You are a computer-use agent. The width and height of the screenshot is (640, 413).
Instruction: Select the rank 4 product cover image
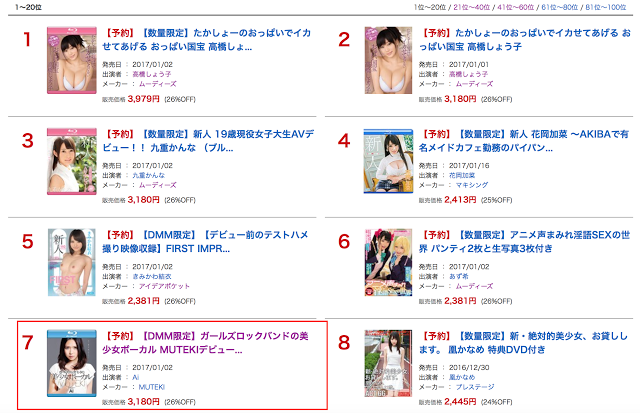pyautogui.click(x=388, y=161)
